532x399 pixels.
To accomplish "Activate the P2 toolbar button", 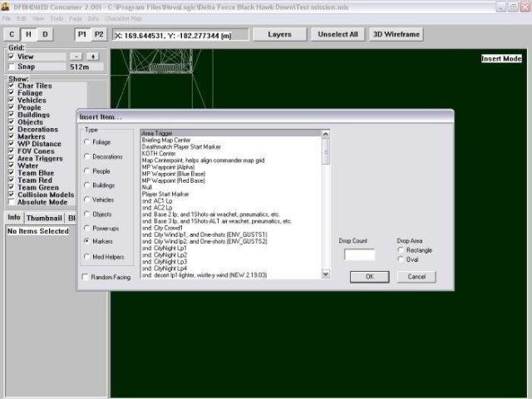I will [x=99, y=34].
